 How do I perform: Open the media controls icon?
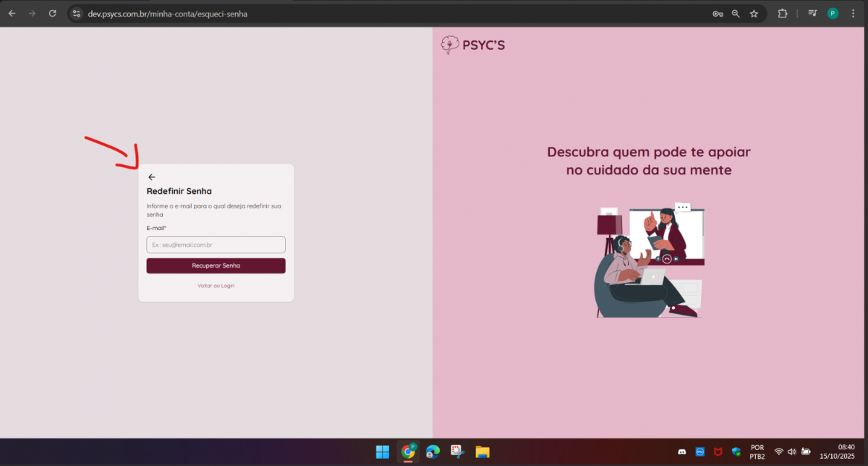pyautogui.click(x=813, y=14)
